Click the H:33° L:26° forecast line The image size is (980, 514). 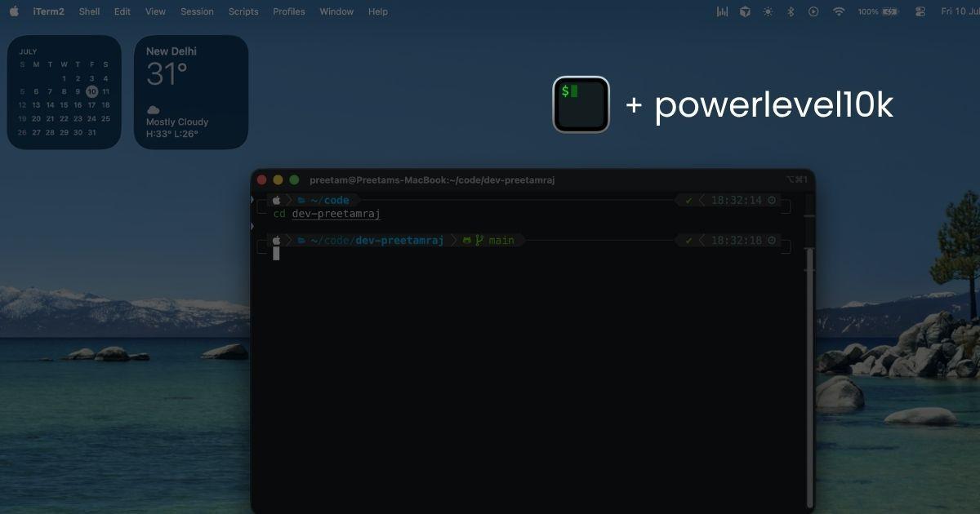coord(172,134)
